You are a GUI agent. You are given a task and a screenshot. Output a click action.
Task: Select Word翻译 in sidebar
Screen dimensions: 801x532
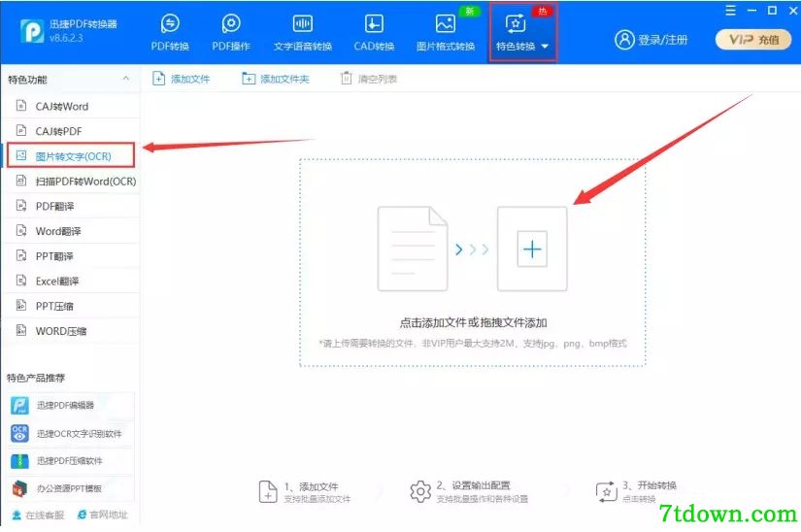tap(72, 231)
